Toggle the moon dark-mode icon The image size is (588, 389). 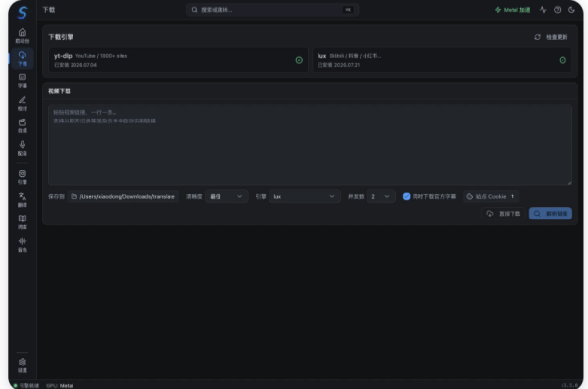[571, 10]
